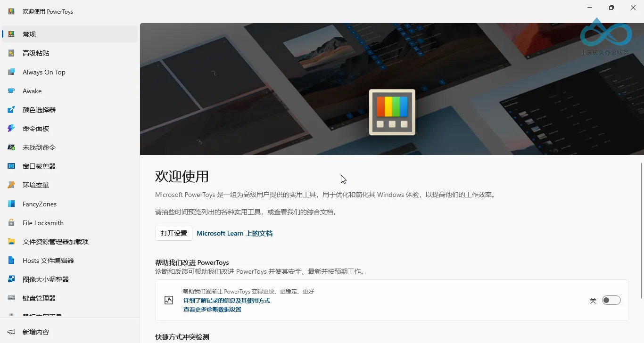Click the Command Palette (命令面板) icon

pos(11,129)
